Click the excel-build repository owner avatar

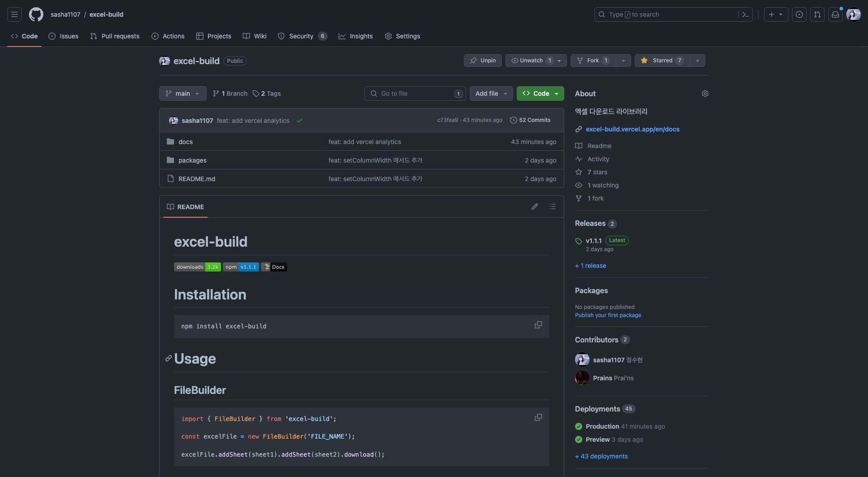(x=165, y=61)
